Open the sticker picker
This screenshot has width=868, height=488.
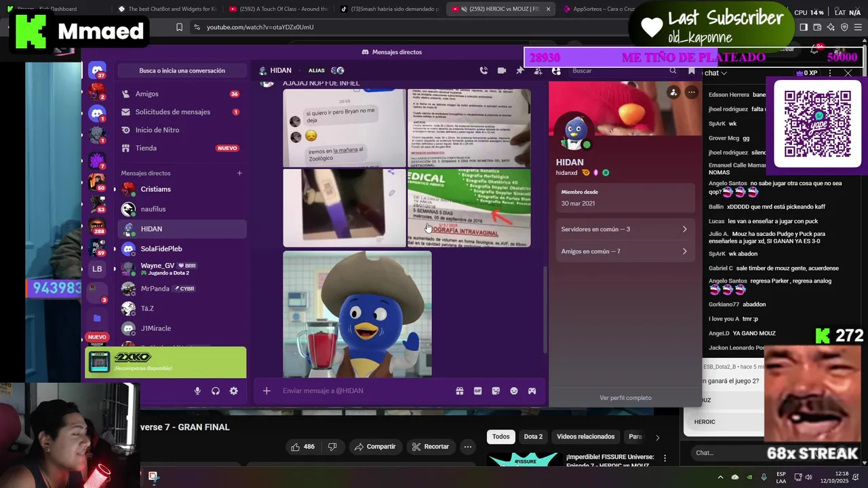(496, 391)
